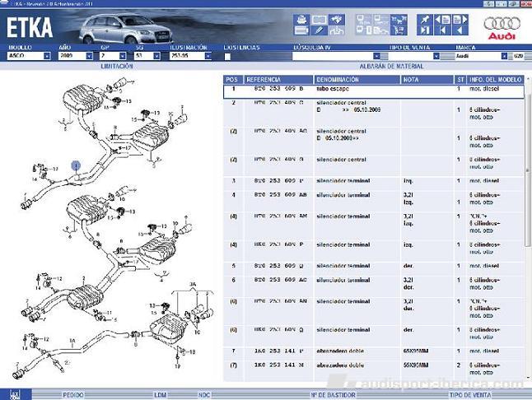
Task: Click the jump-to-first arrow icon
Action: (x=442, y=30)
